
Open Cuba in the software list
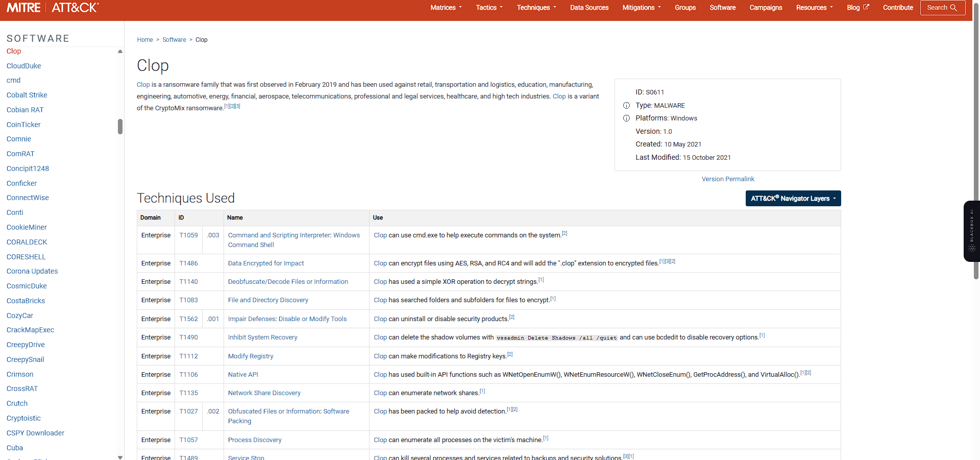15,448
